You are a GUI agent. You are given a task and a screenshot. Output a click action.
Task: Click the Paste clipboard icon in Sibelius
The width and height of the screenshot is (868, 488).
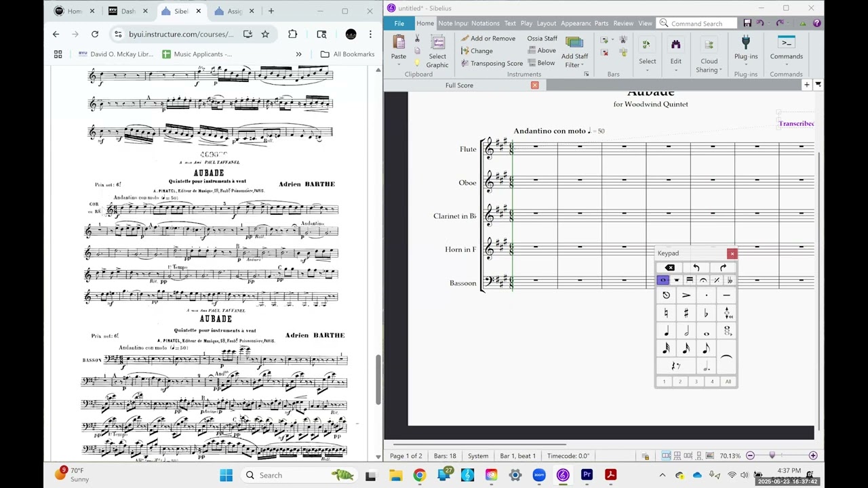click(399, 42)
